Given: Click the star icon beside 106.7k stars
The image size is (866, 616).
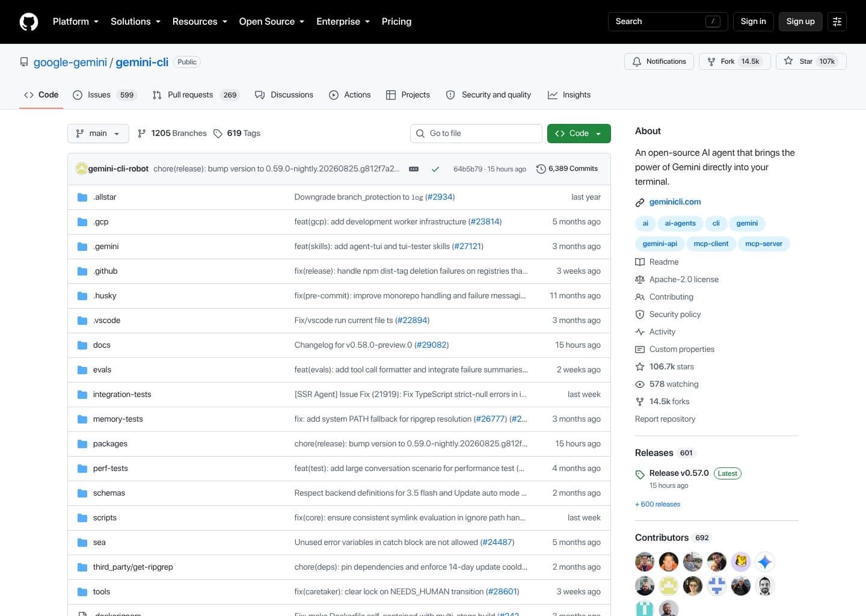Looking at the screenshot, I should pos(640,367).
